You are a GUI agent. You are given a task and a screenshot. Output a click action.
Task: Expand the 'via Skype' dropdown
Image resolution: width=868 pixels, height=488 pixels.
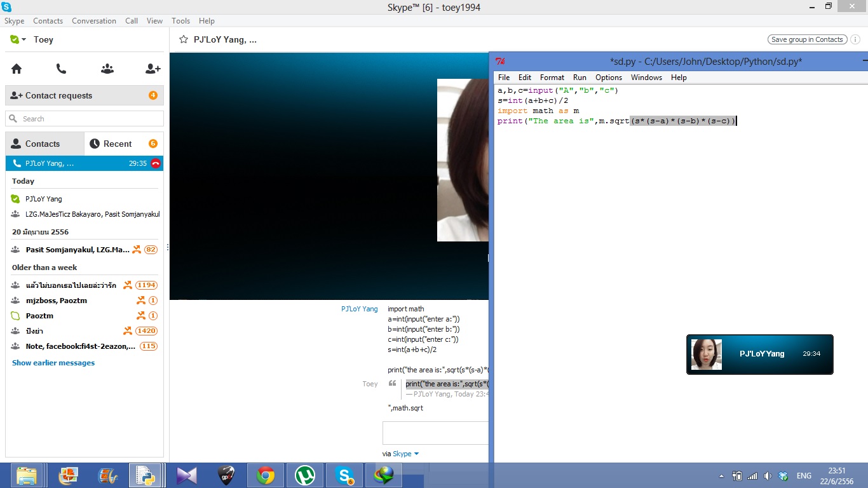click(400, 454)
